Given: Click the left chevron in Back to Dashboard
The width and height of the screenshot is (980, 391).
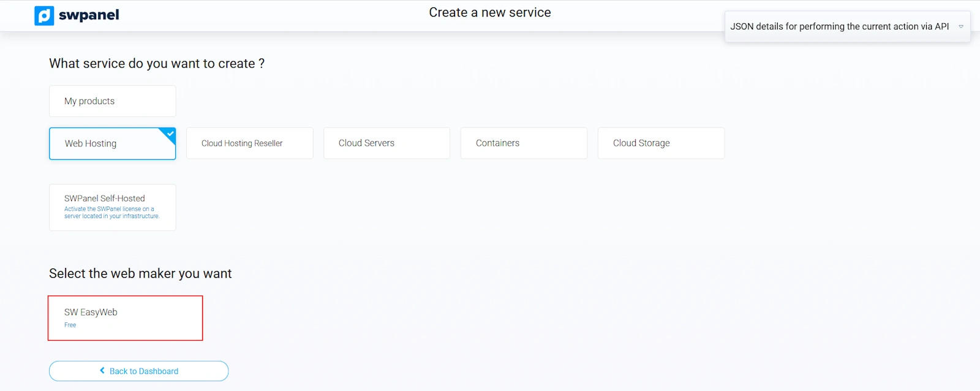Looking at the screenshot, I should [102, 371].
